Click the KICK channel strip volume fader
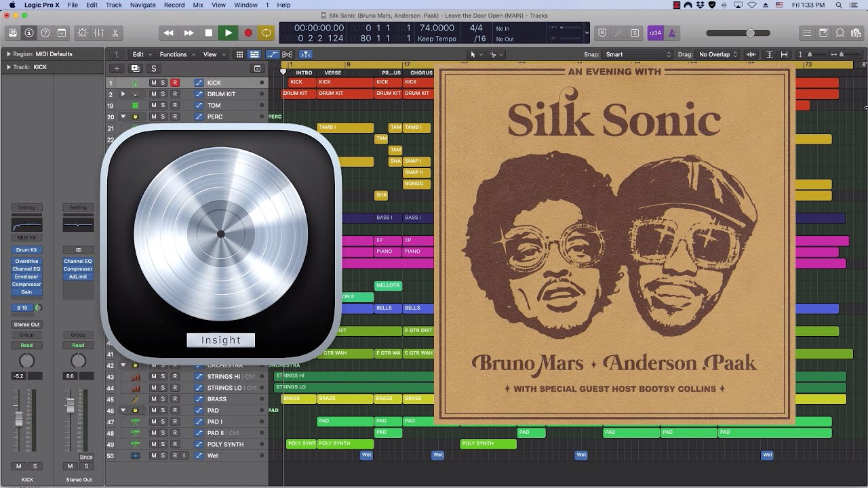868x488 pixels. (x=18, y=420)
